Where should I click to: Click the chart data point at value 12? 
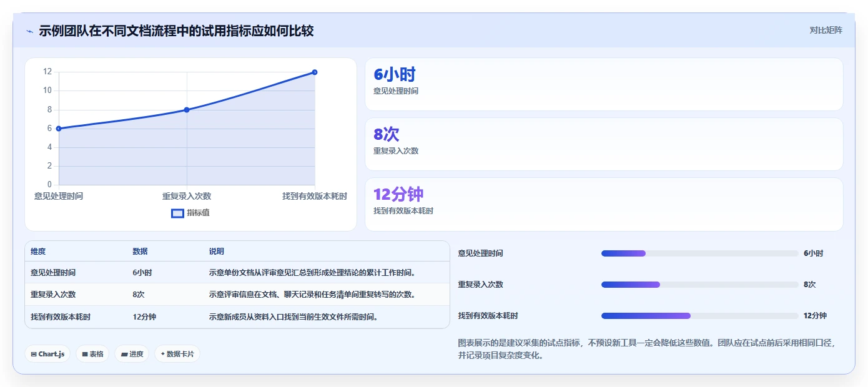click(x=315, y=72)
